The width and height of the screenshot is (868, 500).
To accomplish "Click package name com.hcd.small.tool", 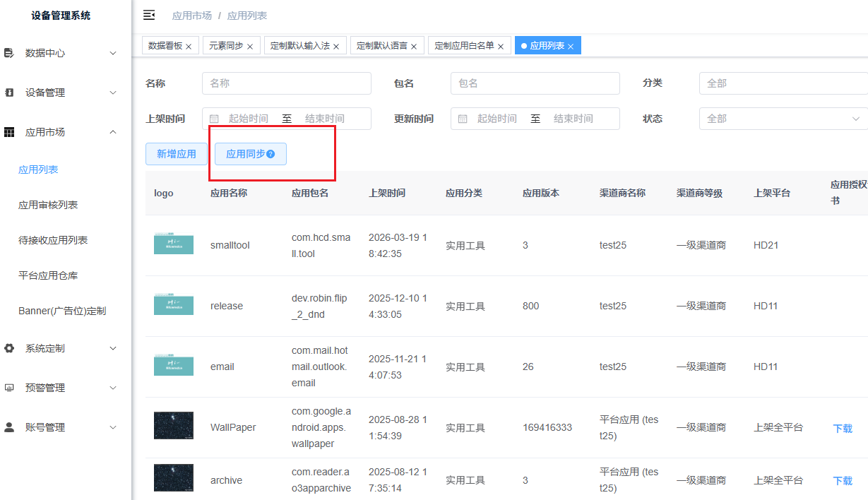I will tap(321, 245).
